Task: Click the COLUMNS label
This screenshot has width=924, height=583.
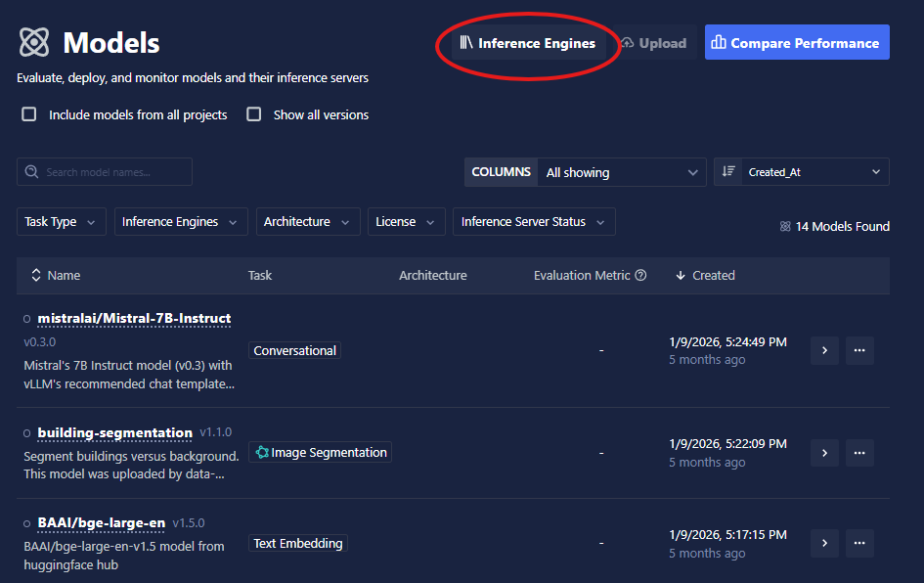Action: pyautogui.click(x=501, y=171)
